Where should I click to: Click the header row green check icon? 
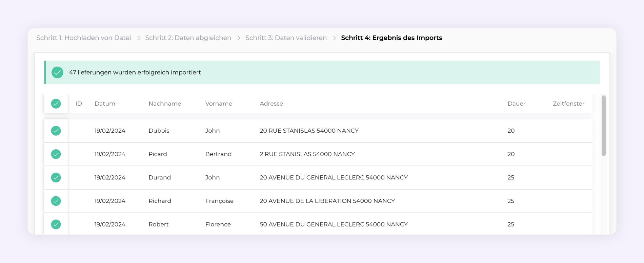point(56,104)
